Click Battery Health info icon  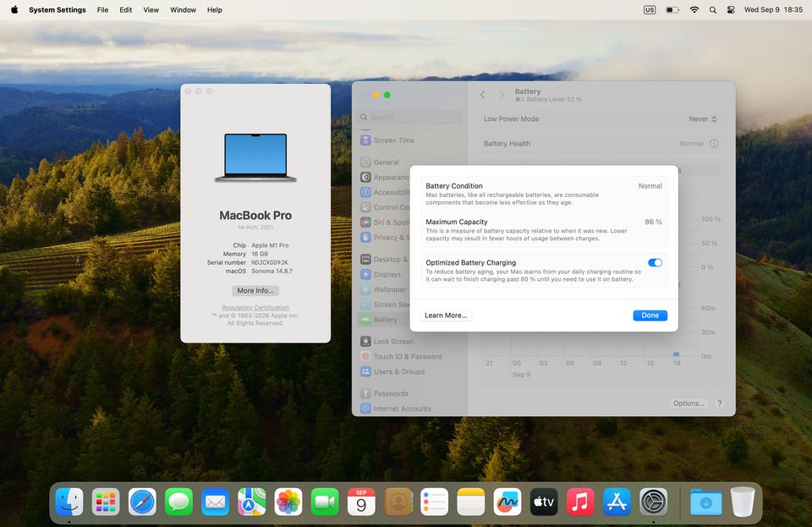point(714,144)
